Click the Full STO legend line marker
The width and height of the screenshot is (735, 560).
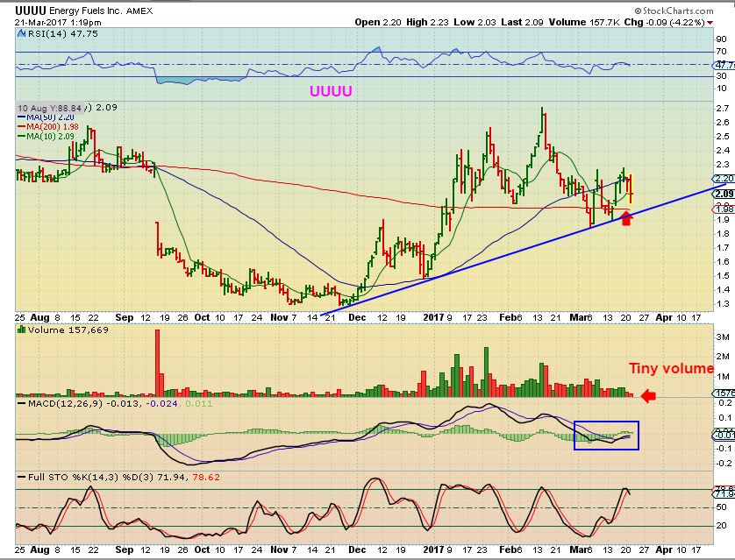tap(22, 477)
